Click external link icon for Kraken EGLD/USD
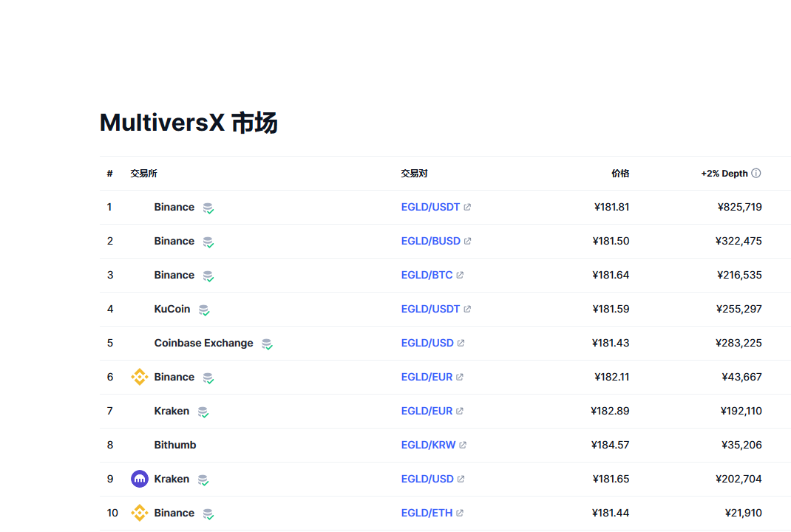 tap(461, 479)
